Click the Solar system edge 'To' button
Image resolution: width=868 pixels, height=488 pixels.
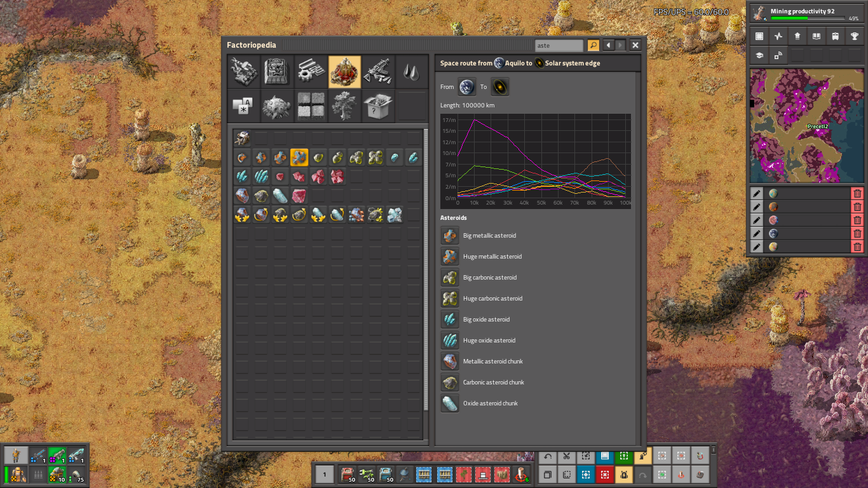pyautogui.click(x=500, y=87)
